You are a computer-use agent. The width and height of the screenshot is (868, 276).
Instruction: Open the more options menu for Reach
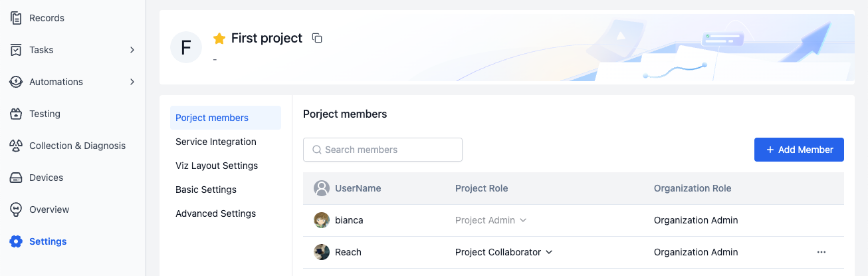coord(821,252)
